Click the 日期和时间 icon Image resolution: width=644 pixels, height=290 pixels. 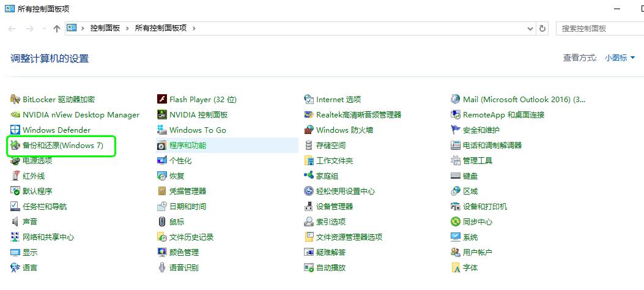[162, 206]
